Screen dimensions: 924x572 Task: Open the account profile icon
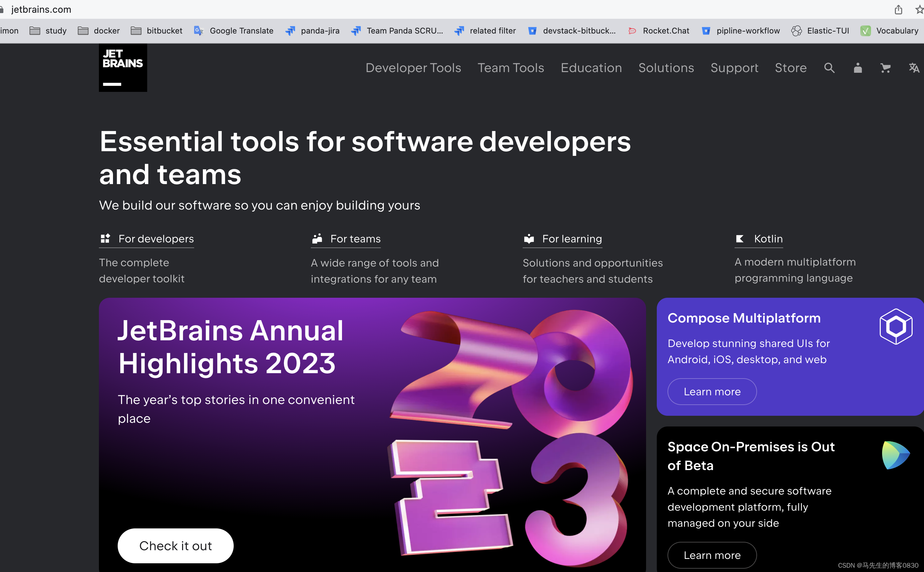coord(858,68)
